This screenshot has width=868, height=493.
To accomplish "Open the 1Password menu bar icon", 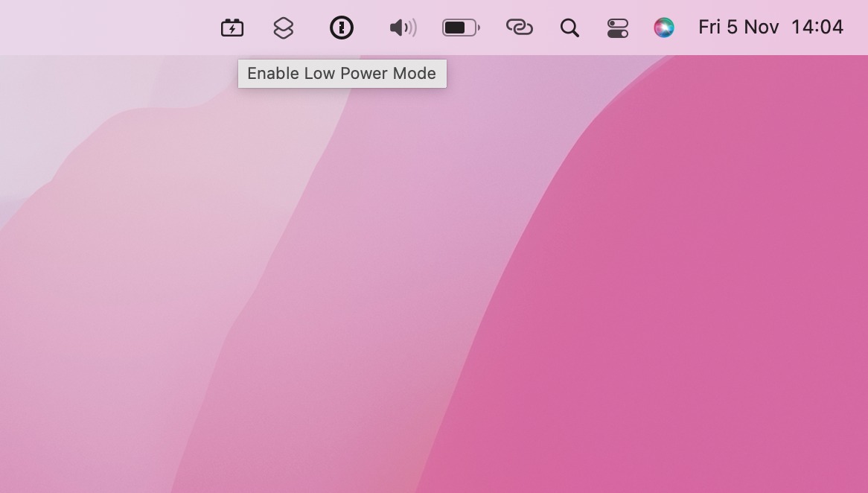I will 342,27.
